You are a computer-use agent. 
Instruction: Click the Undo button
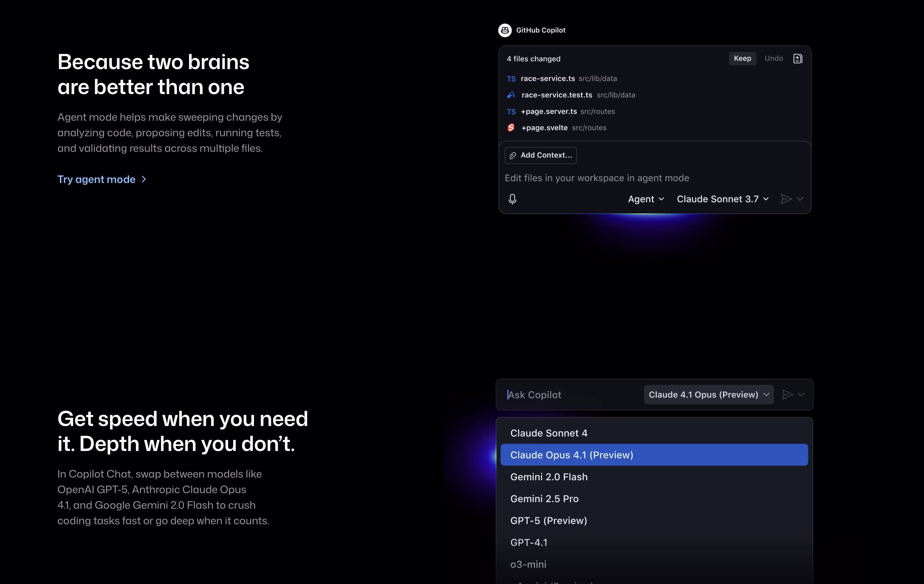tap(774, 58)
